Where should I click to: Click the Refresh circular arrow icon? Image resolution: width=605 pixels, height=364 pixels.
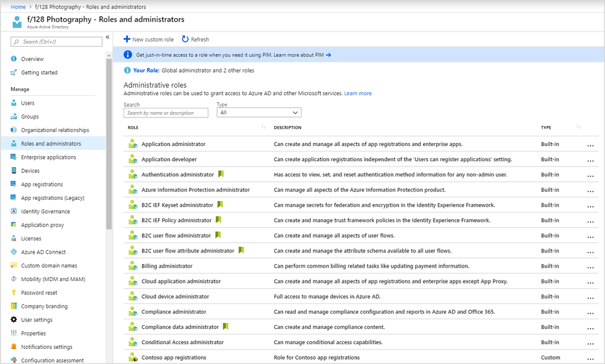tap(185, 39)
